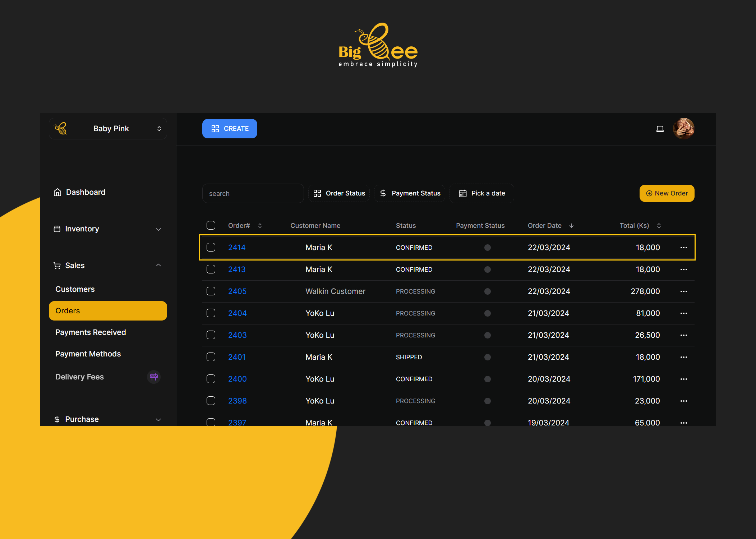
Task: Sort by Total (Ks) column arrows
Action: (x=659, y=226)
